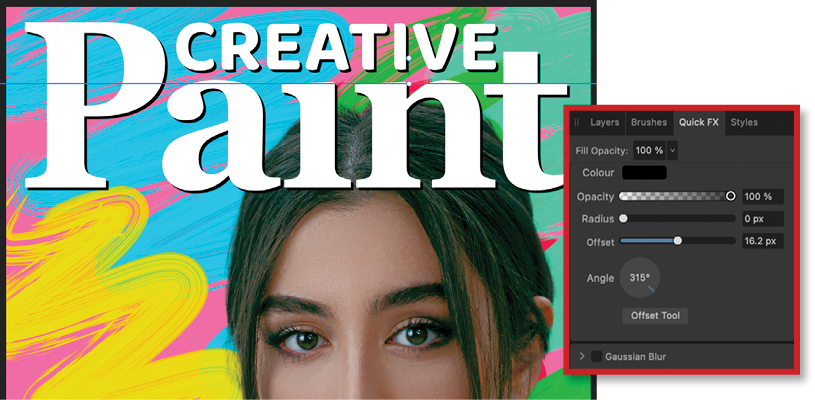The image size is (815, 400).
Task: Open the Fill Opacity dropdown arrow
Action: coord(672,150)
